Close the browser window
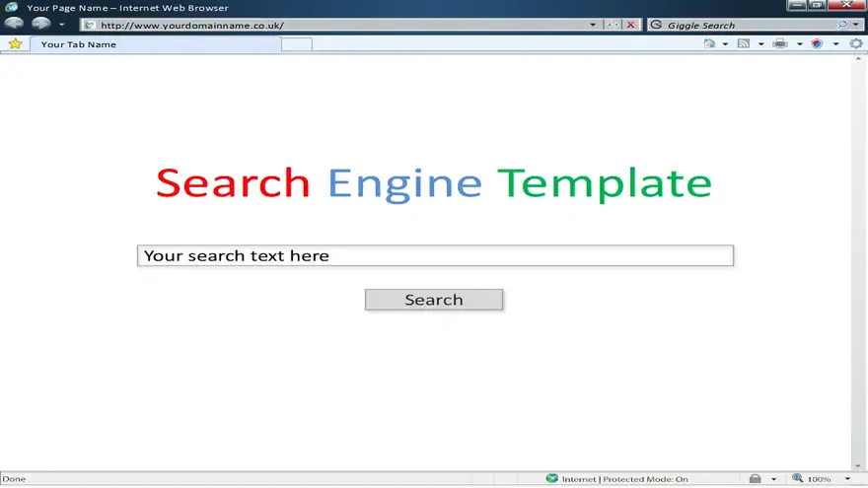The image size is (868, 488). (x=846, y=5)
